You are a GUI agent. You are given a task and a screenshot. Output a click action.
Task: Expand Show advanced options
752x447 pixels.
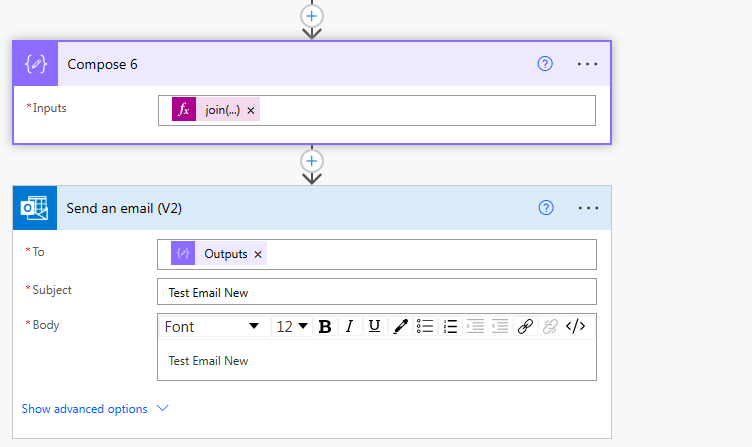95,409
